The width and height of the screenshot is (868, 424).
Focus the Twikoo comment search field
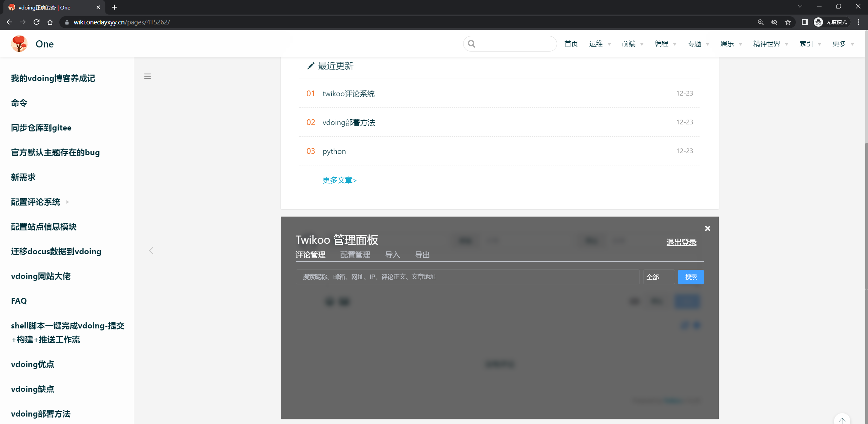[468, 277]
